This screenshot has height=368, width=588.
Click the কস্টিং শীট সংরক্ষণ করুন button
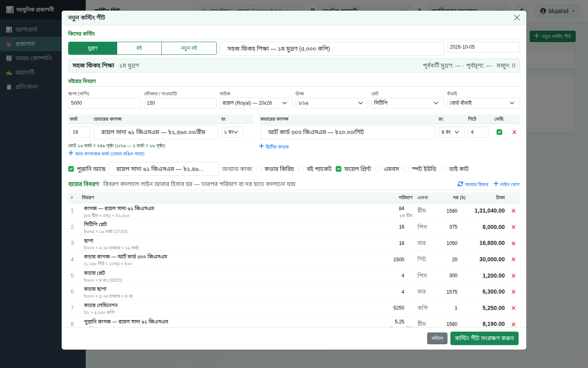click(x=484, y=338)
